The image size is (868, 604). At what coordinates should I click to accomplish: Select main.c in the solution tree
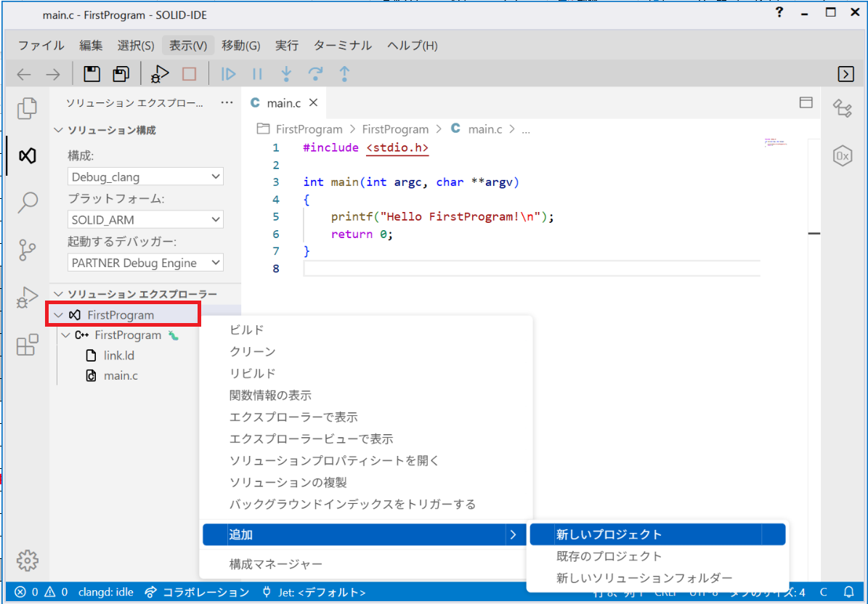coord(120,375)
